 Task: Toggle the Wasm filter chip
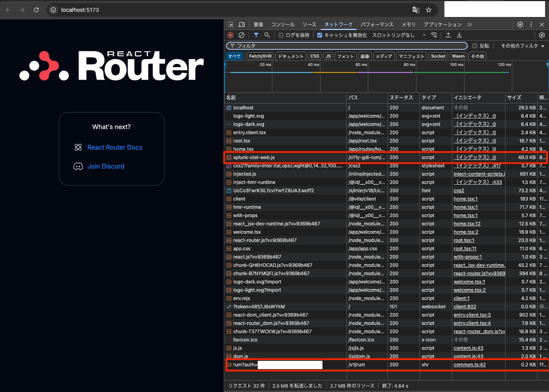point(458,56)
